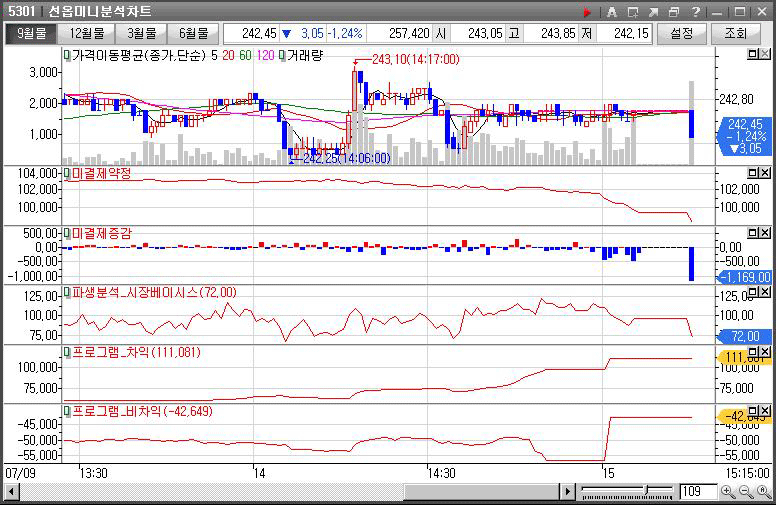
Task: Click the font 'A' icon in title bar
Action: [611, 12]
